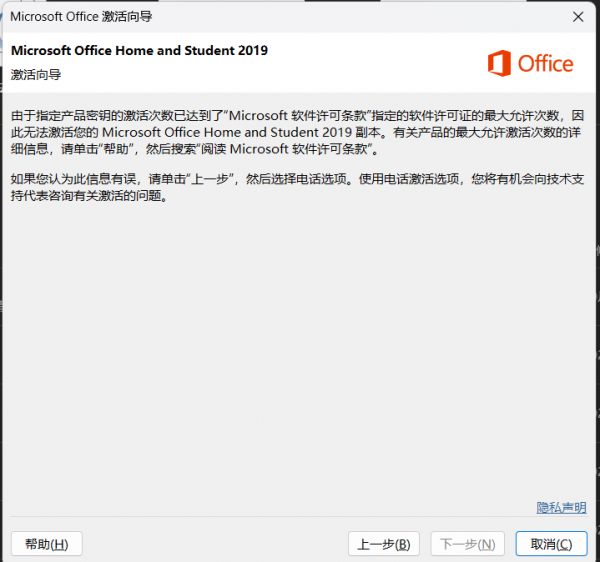
Task: Click the orange Office logo
Action: pyautogui.click(x=530, y=63)
